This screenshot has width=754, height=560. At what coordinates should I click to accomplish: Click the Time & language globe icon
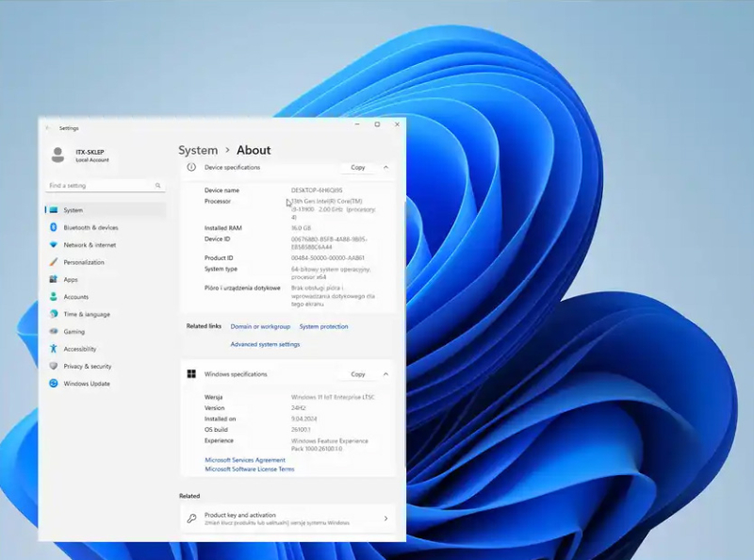coord(54,314)
